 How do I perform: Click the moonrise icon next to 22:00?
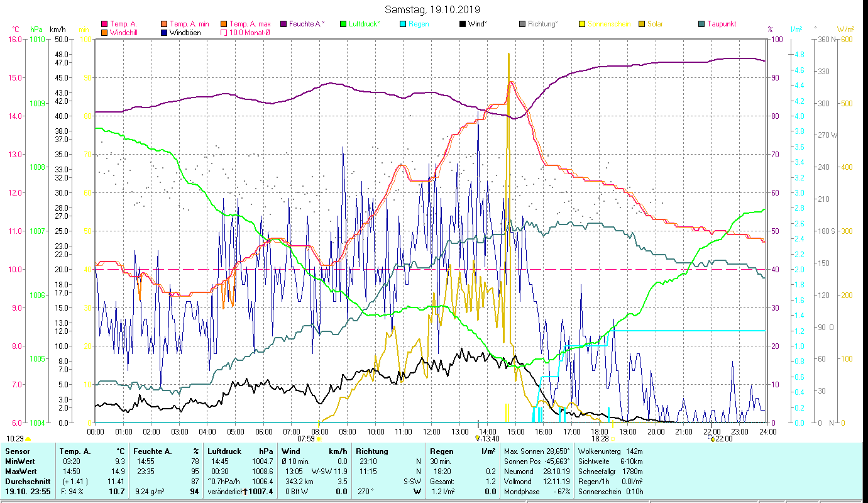click(x=712, y=438)
